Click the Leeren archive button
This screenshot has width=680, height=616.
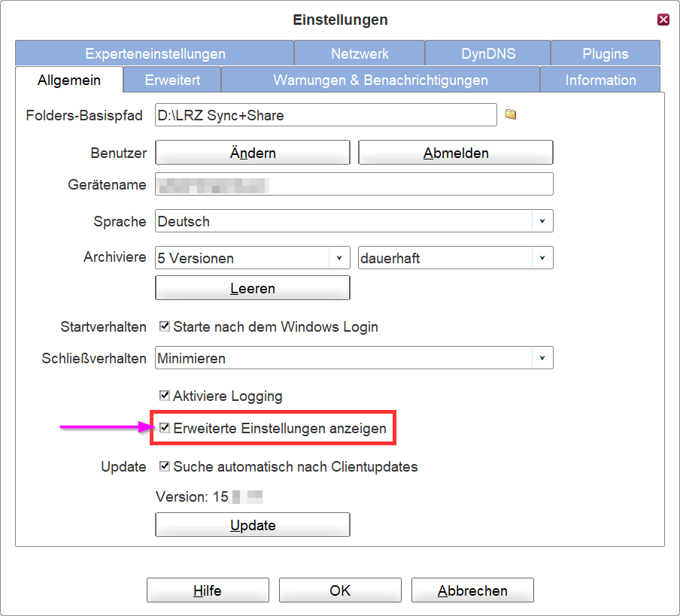[253, 288]
